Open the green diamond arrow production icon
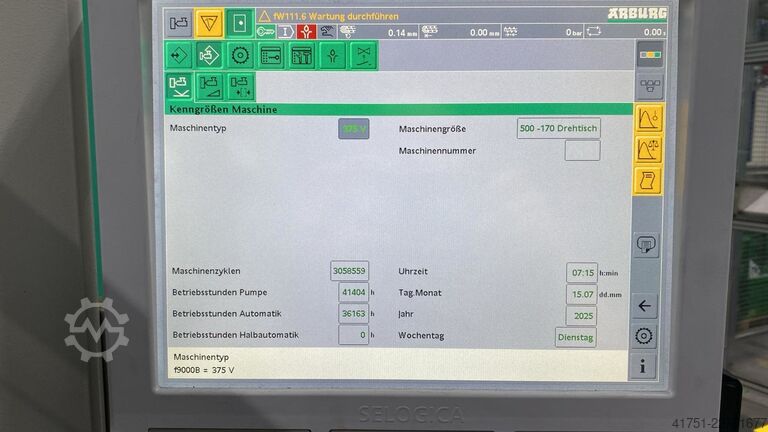The width and height of the screenshot is (768, 432). coord(178,55)
